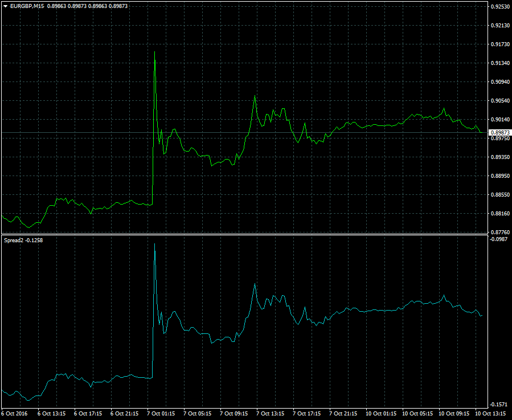Click the 6 Oct 13:15 time label
The height and width of the screenshot is (420, 512).
(52, 414)
